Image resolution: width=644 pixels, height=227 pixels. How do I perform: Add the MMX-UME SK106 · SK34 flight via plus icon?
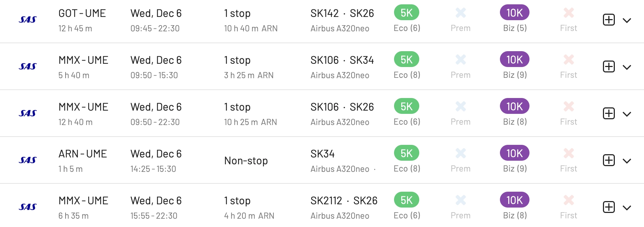point(609,67)
